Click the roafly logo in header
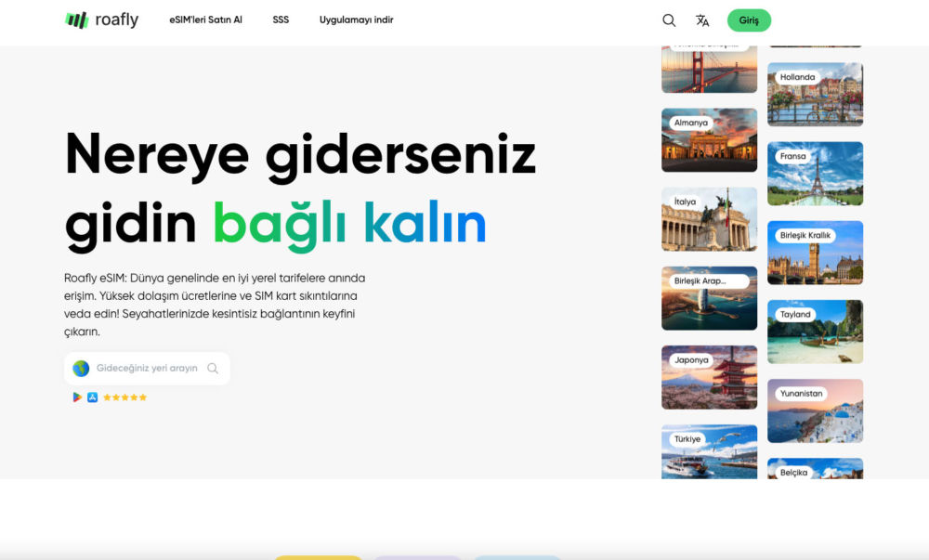929x560 pixels. click(x=101, y=20)
